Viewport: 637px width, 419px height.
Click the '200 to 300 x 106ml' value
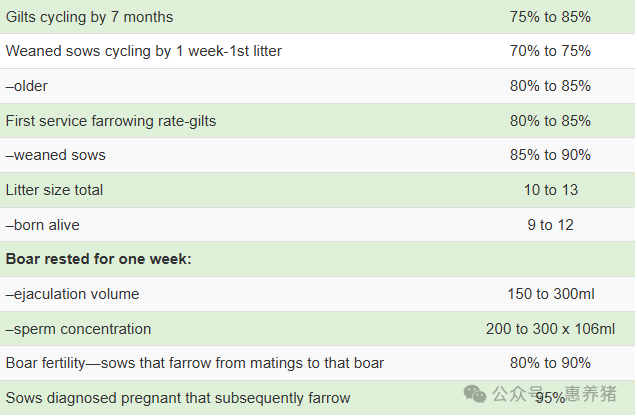(550, 329)
